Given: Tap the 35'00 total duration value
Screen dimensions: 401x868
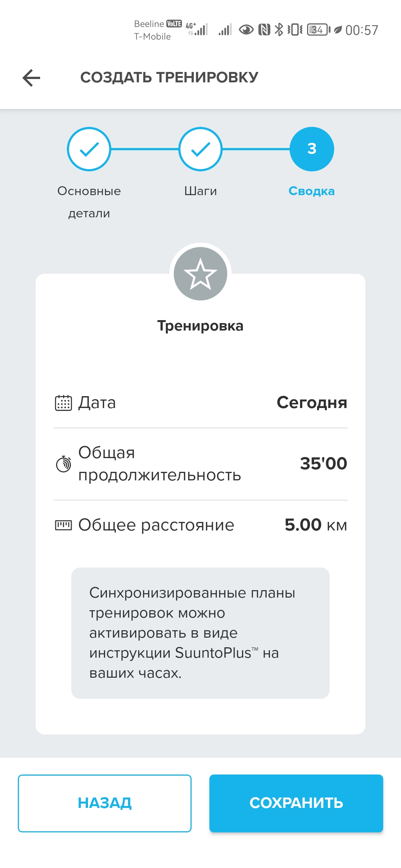Looking at the screenshot, I should [x=323, y=464].
